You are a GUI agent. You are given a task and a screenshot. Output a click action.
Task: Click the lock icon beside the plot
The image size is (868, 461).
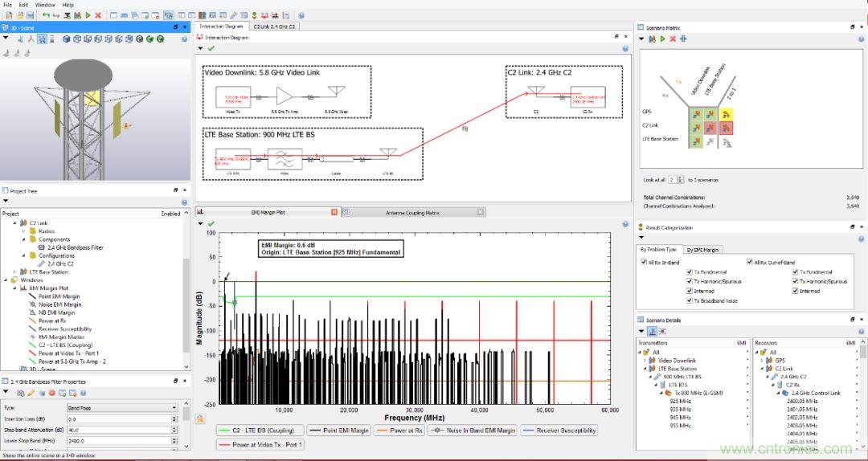pyautogui.click(x=199, y=418)
